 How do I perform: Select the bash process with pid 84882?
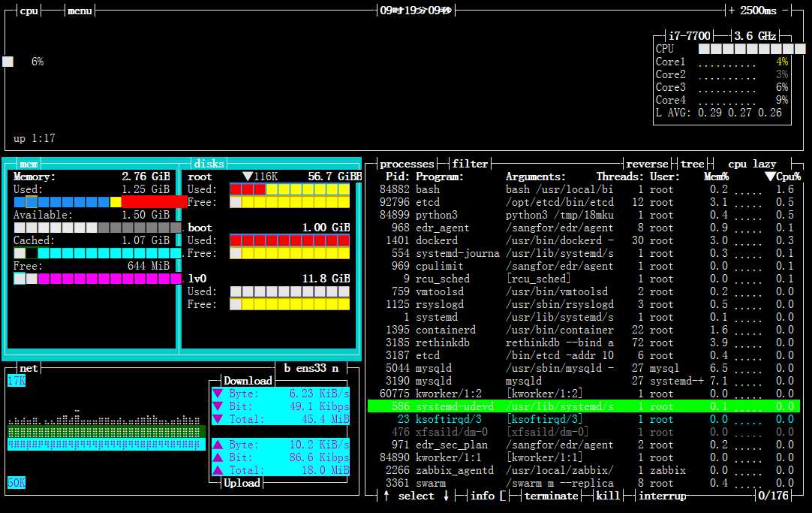click(584, 190)
